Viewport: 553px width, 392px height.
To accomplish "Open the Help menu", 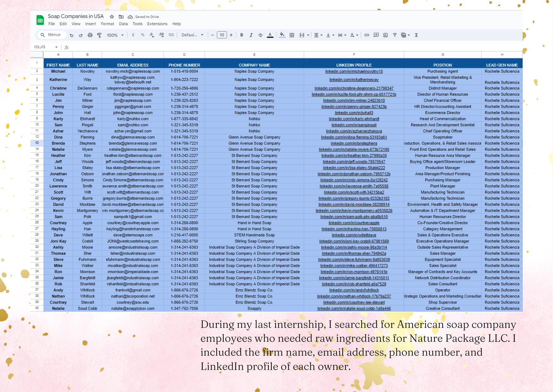I will (177, 24).
